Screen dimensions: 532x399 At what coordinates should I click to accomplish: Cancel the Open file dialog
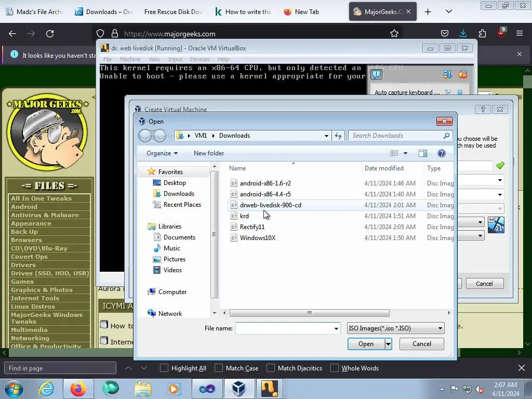422,344
